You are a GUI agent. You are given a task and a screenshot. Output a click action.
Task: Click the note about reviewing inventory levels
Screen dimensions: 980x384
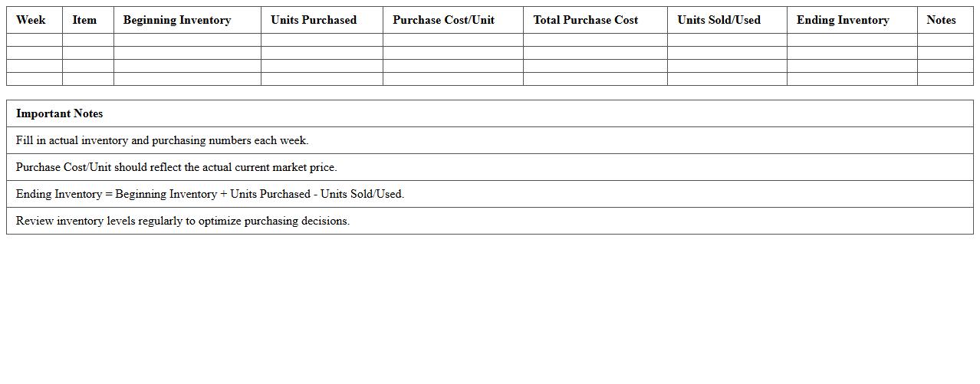(183, 221)
